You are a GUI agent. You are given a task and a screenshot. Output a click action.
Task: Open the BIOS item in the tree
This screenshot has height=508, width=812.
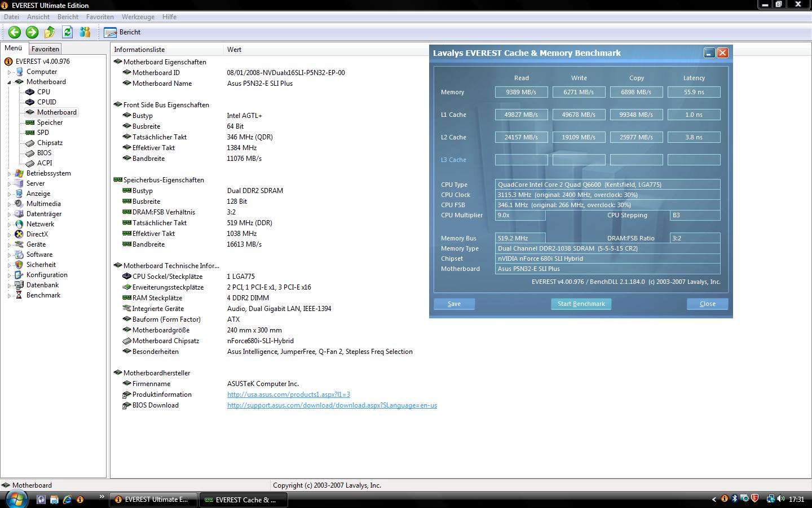(44, 153)
